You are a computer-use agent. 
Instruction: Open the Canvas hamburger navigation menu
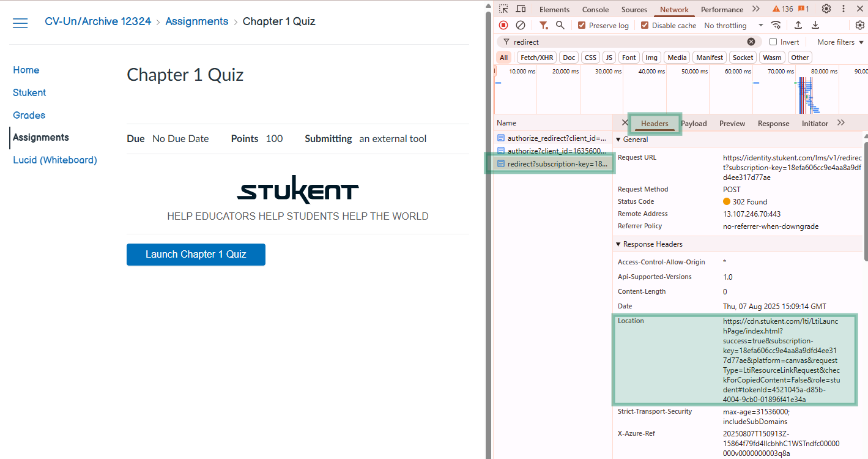coord(20,23)
